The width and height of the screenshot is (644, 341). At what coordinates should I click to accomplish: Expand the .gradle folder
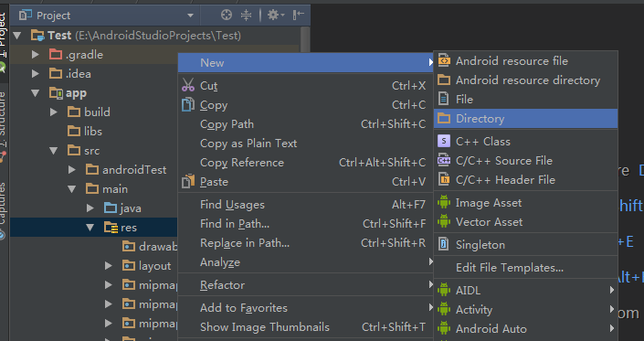click(36, 55)
